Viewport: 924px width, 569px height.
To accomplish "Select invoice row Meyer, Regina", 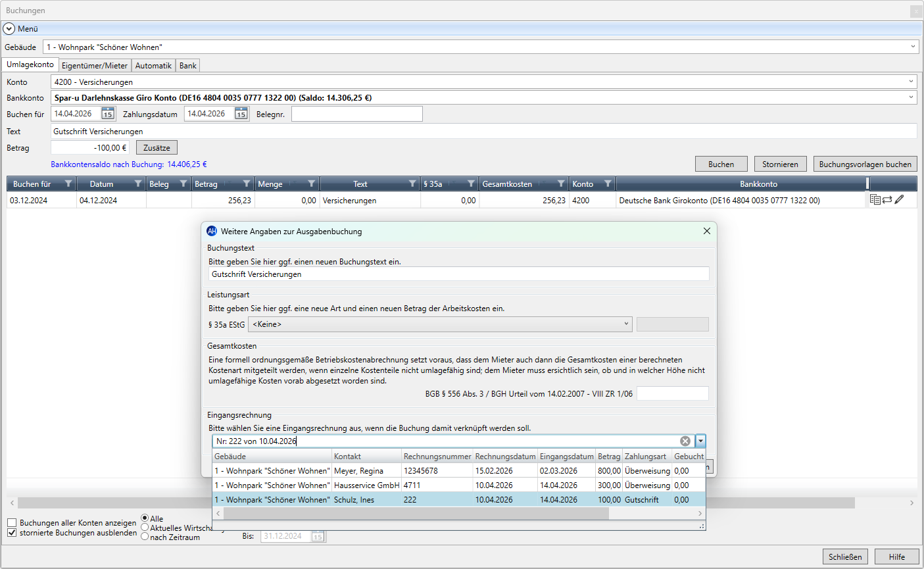I will (458, 471).
